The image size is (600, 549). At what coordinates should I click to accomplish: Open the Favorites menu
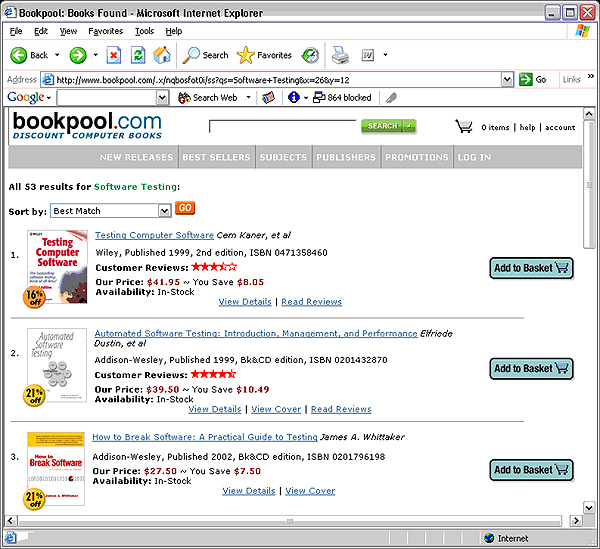(x=106, y=31)
